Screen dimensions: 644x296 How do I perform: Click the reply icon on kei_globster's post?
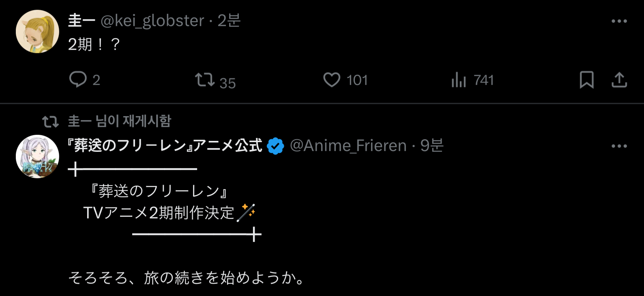pos(78,80)
